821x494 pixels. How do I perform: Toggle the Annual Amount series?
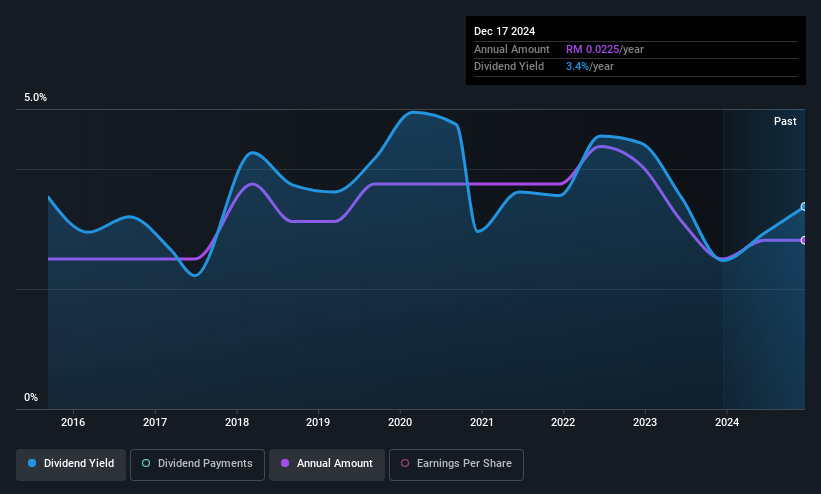tap(327, 464)
